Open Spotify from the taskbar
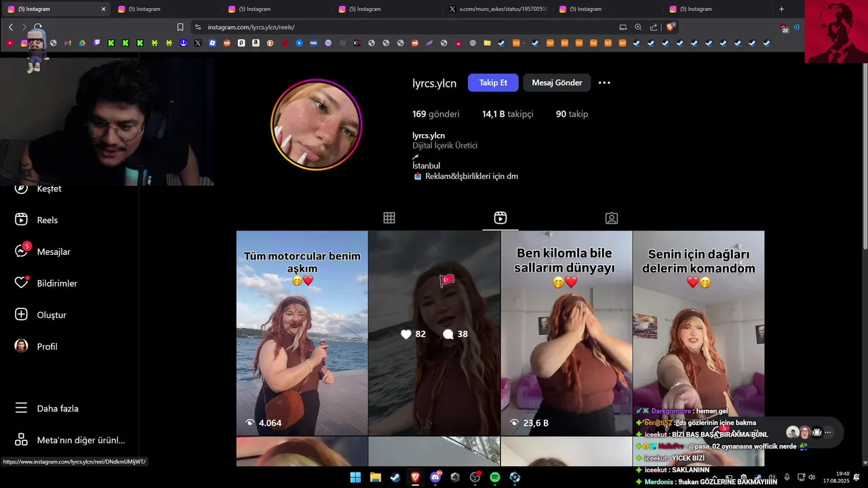 (495, 477)
